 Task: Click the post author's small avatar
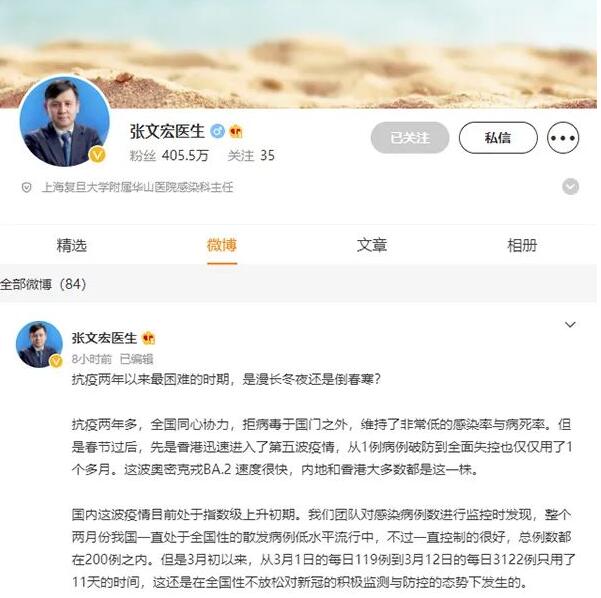click(x=39, y=344)
